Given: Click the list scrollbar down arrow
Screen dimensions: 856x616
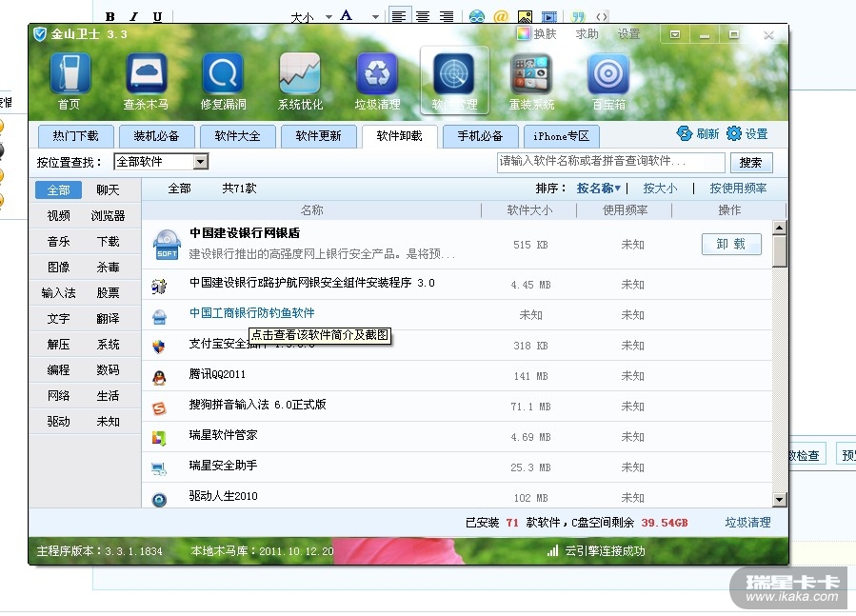Looking at the screenshot, I should pos(779,499).
